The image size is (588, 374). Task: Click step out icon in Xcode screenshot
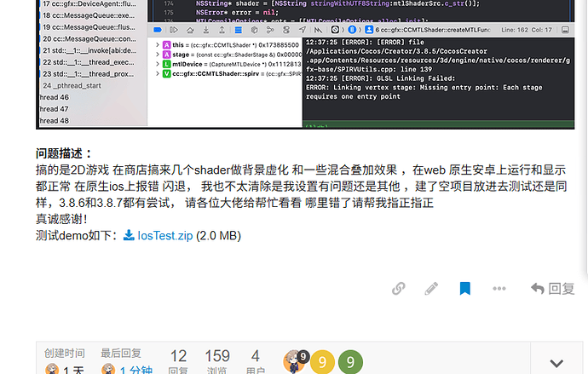click(222, 30)
